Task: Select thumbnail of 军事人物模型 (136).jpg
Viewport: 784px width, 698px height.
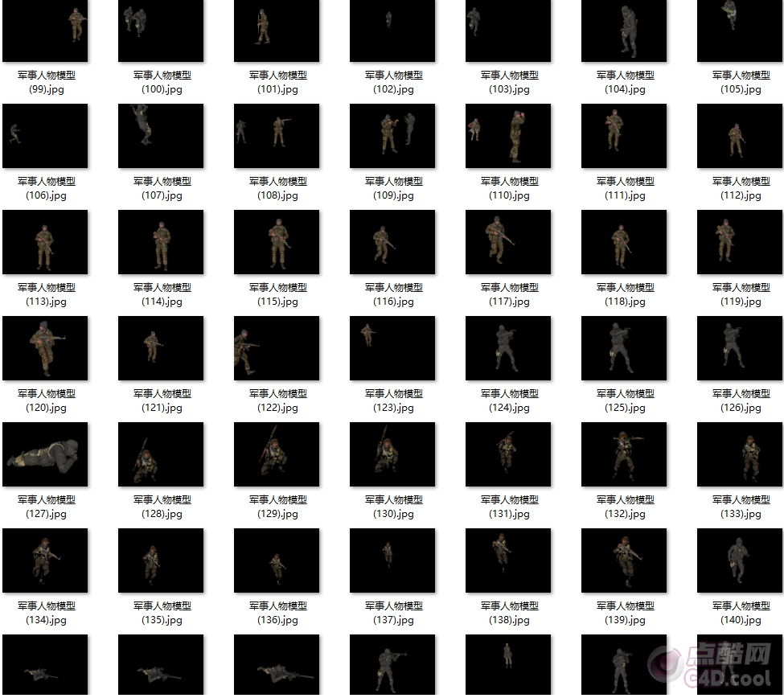Action: pyautogui.click(x=277, y=560)
